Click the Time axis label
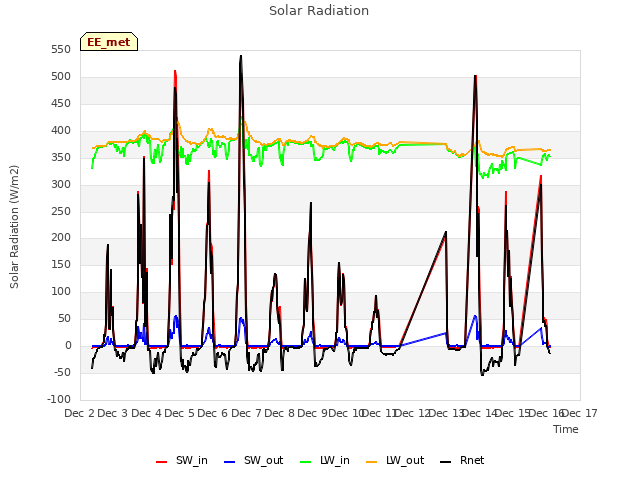640x480 pixels. pos(566,429)
